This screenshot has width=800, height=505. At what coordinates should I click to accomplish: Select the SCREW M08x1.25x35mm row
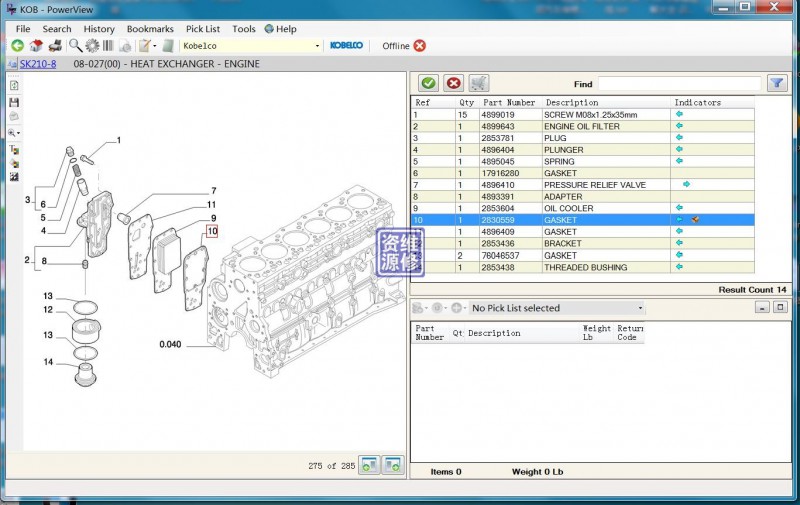[583, 115]
